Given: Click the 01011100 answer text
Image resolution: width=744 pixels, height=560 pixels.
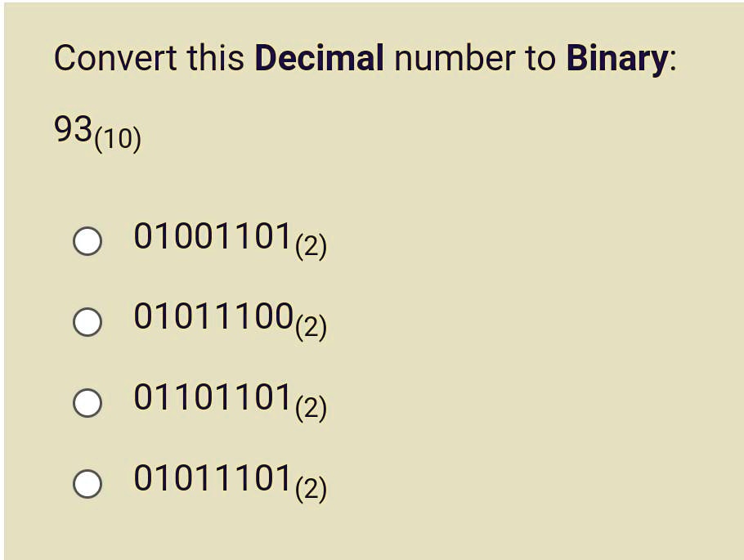Looking at the screenshot, I should tap(213, 316).
